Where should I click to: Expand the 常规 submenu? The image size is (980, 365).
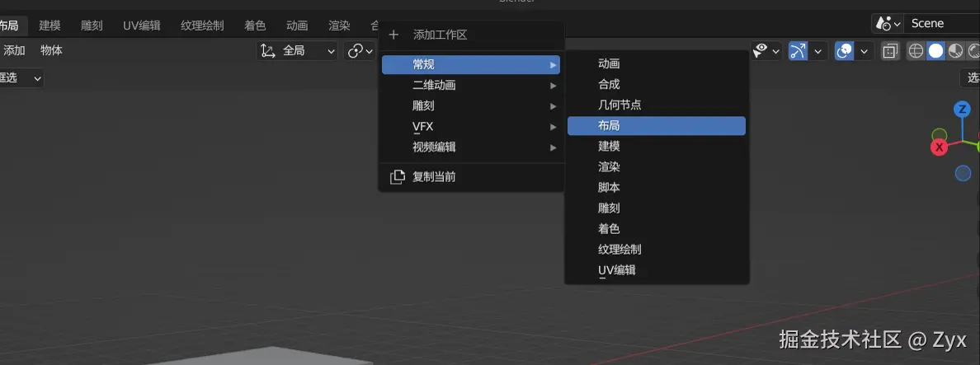471,65
